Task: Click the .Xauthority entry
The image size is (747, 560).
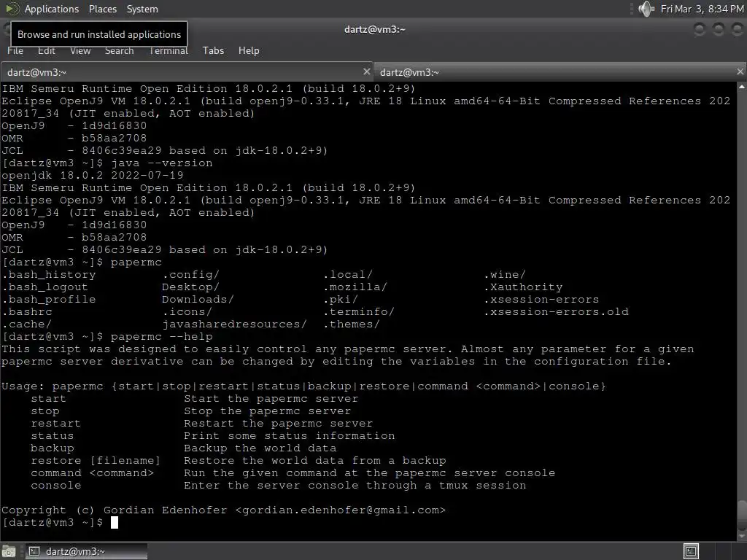Action: 523,287
